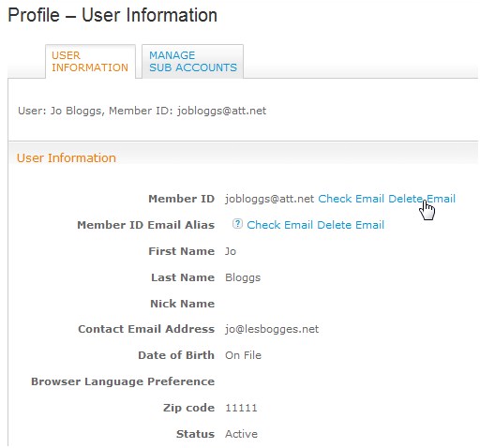This screenshot has width=480, height=448.
Task: Click the Zip code value 11111
Action: 241,408
